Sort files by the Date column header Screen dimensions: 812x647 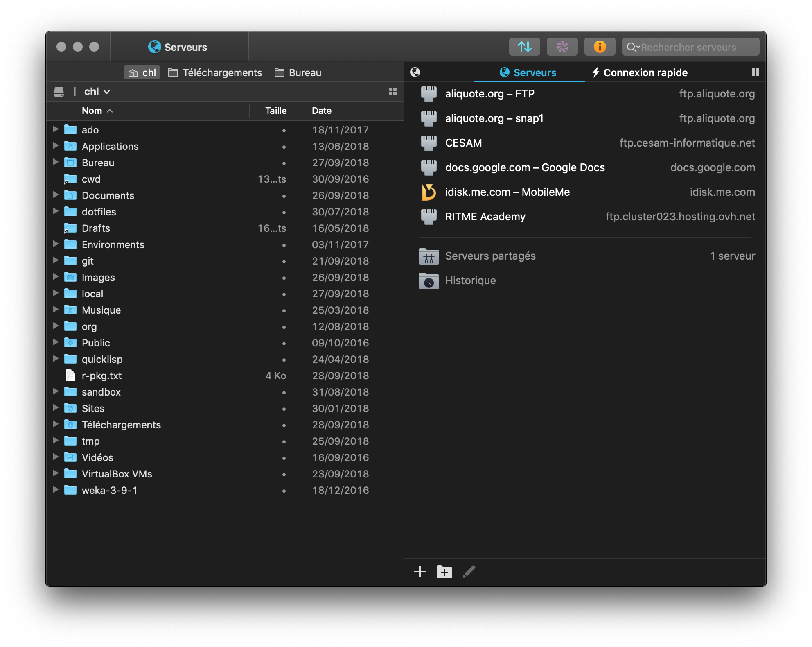[322, 111]
